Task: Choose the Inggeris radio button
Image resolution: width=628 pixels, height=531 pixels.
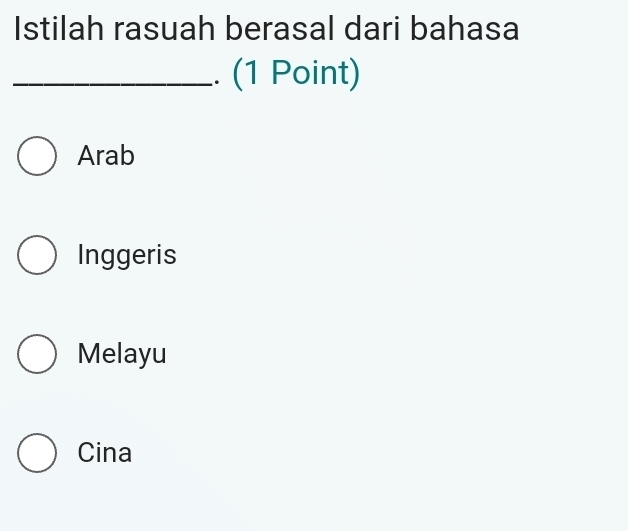Action: [x=37, y=256]
